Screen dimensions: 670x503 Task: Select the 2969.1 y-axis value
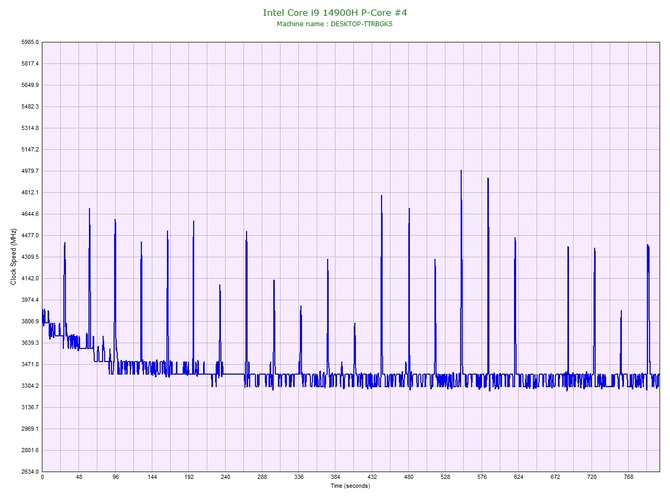[30, 429]
